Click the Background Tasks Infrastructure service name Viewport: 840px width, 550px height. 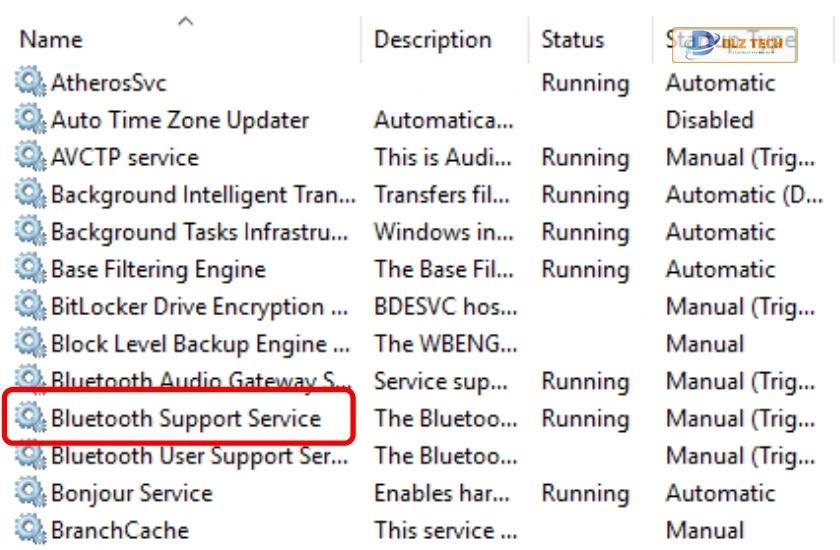[x=199, y=232]
